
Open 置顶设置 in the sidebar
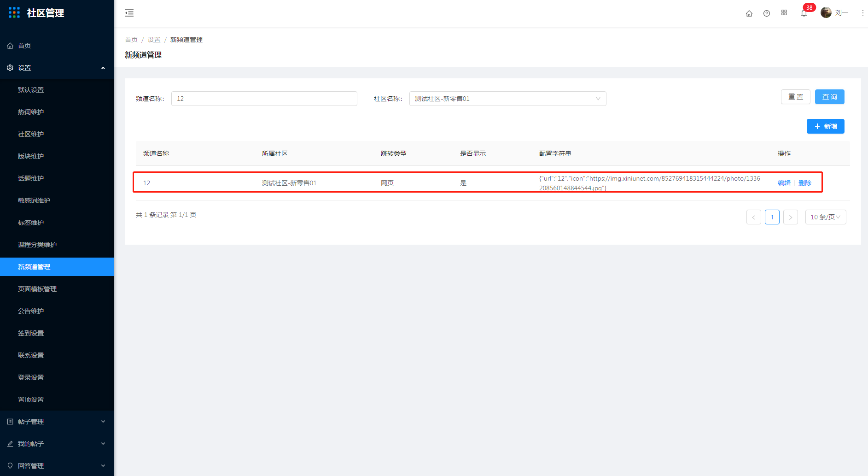point(57,400)
